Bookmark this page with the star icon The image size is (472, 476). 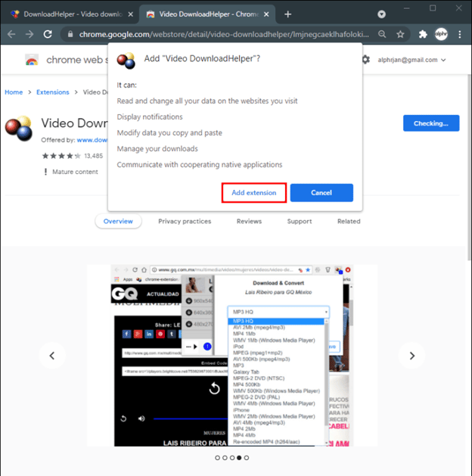(399, 34)
